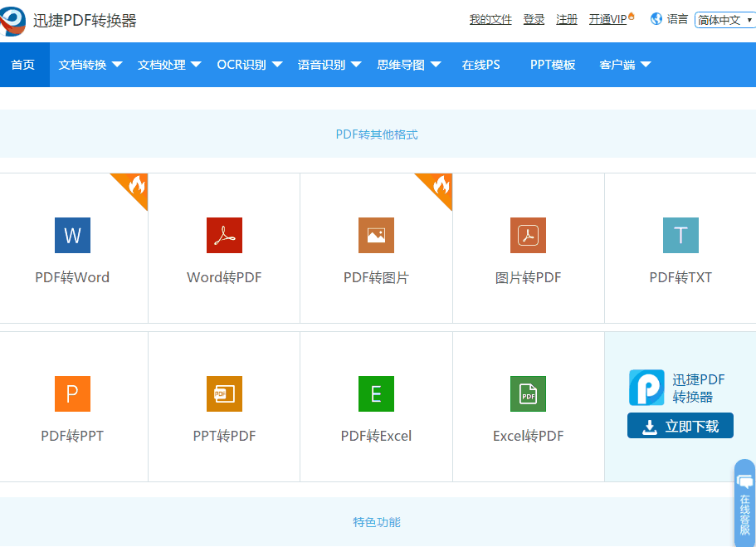Go to the 首页 tab
The width and height of the screenshot is (756, 547).
click(x=23, y=65)
